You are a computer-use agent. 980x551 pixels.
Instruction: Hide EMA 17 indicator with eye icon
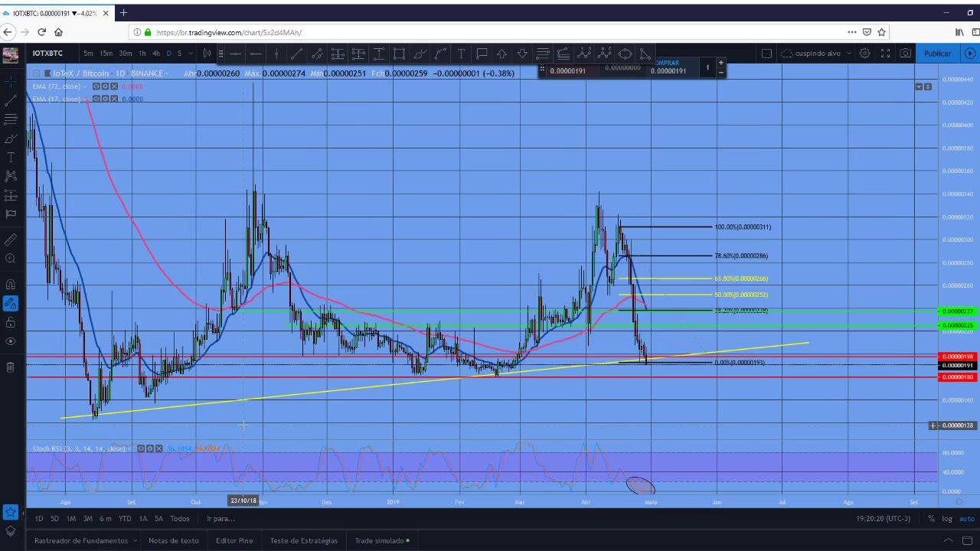(x=96, y=99)
